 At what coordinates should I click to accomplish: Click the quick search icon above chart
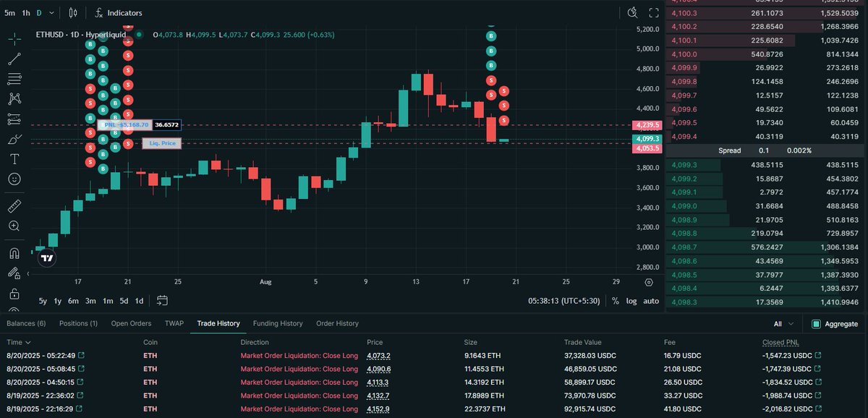point(633,13)
